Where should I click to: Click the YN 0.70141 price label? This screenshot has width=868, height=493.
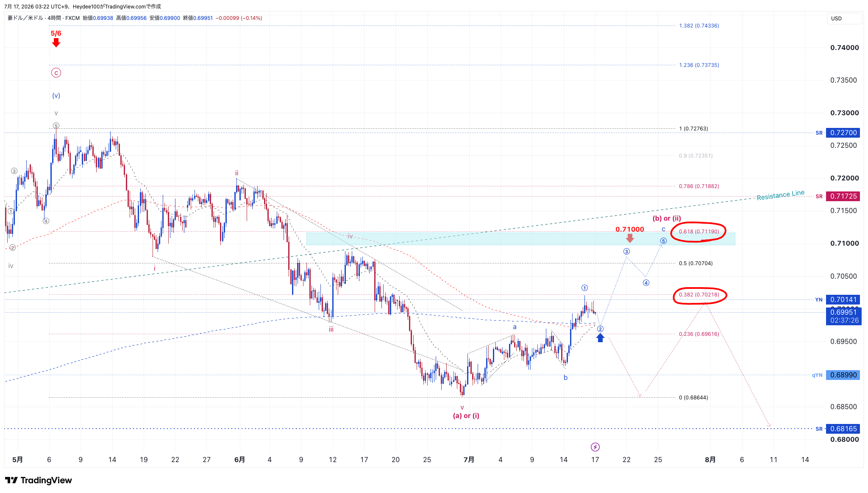click(x=843, y=299)
